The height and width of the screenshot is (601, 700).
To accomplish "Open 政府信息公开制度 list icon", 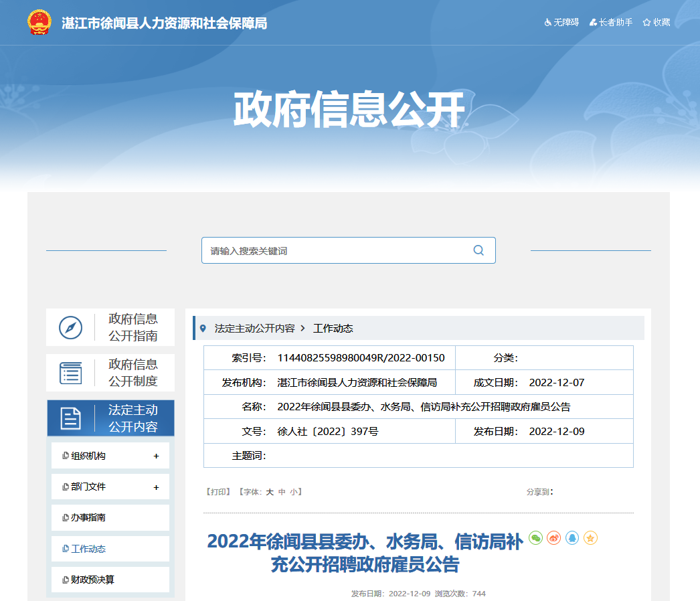I will coord(71,373).
